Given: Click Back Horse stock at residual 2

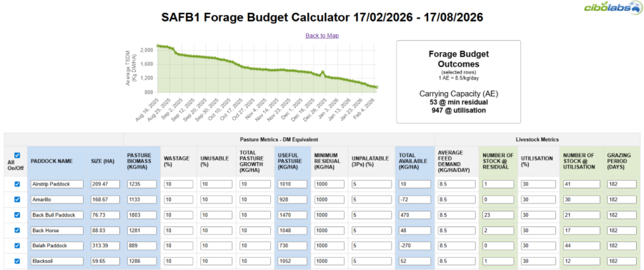Looking at the screenshot, I should [x=497, y=230].
